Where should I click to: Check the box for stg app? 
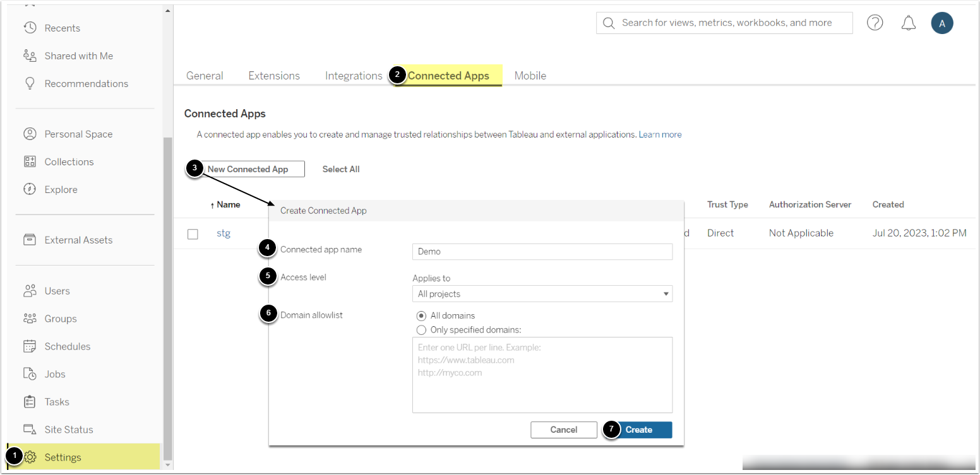coord(193,234)
